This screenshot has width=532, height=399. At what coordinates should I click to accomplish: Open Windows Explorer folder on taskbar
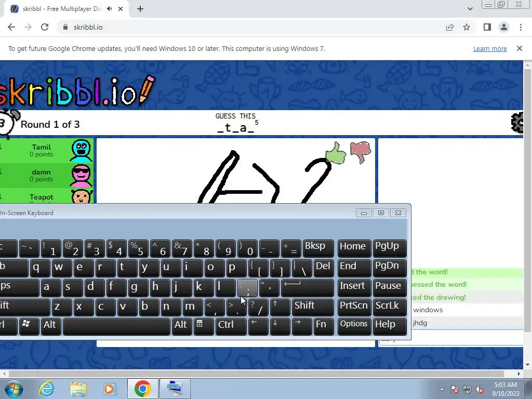tap(79, 389)
